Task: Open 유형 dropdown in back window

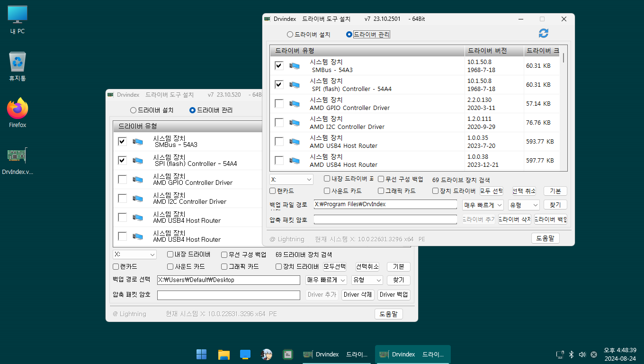Action: pos(367,280)
